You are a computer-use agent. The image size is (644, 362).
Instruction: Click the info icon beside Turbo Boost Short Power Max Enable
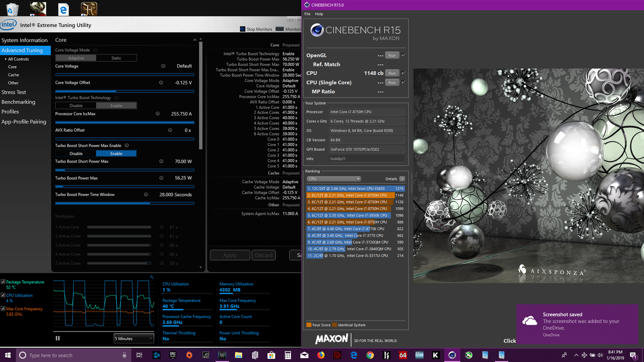pos(127,145)
